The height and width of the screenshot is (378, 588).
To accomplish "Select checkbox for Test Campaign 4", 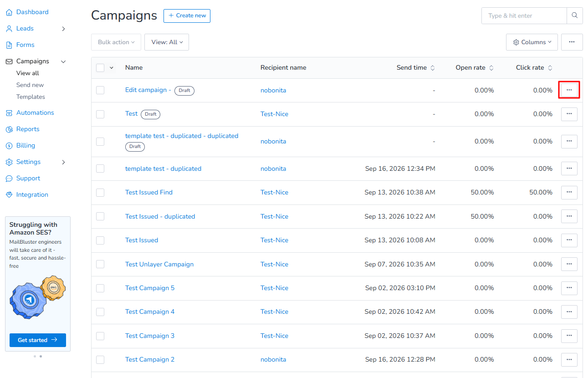I will (x=100, y=312).
